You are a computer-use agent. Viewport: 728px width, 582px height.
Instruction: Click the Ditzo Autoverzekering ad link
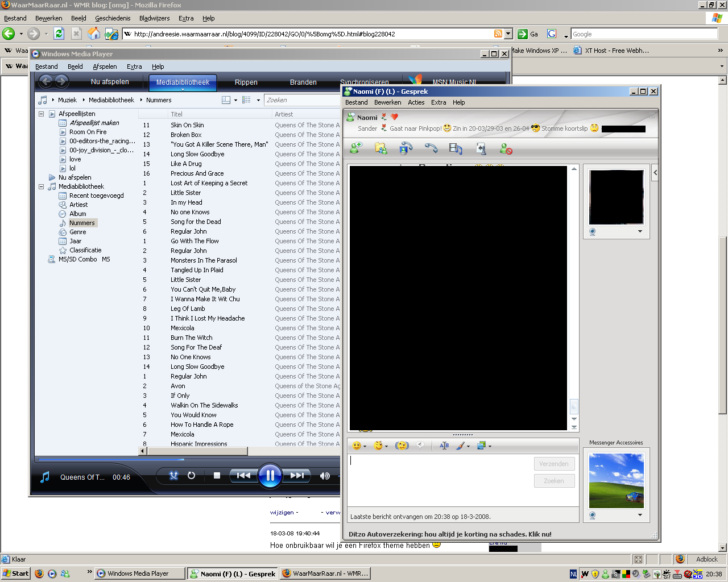point(449,534)
